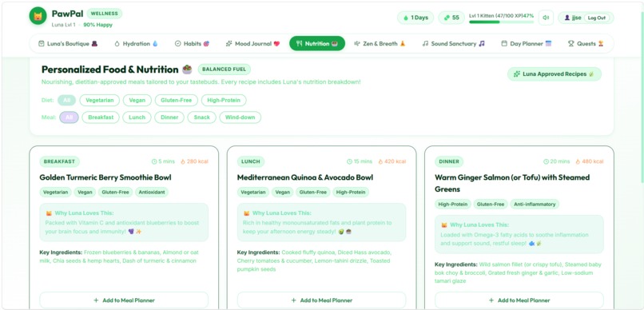Add Ginger Salmon to Meal Planner

point(519,300)
